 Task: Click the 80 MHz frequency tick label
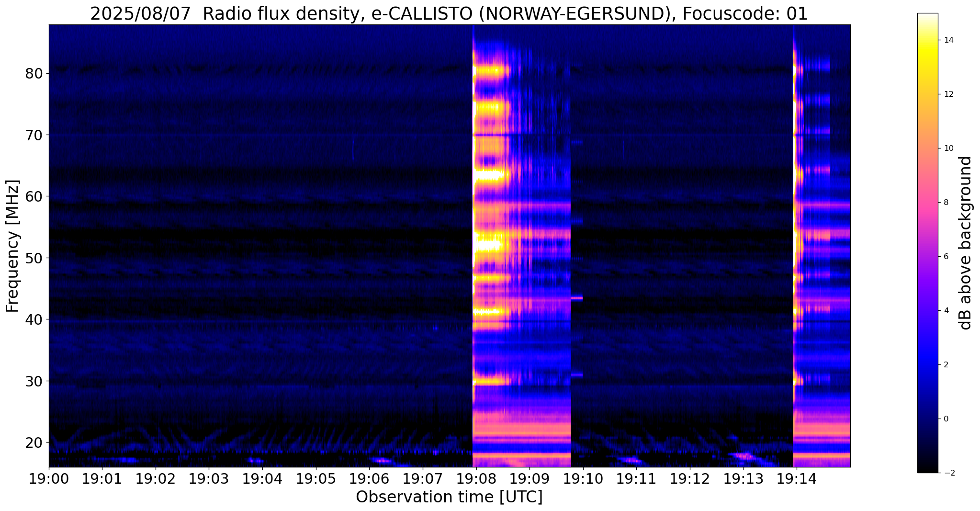34,73
